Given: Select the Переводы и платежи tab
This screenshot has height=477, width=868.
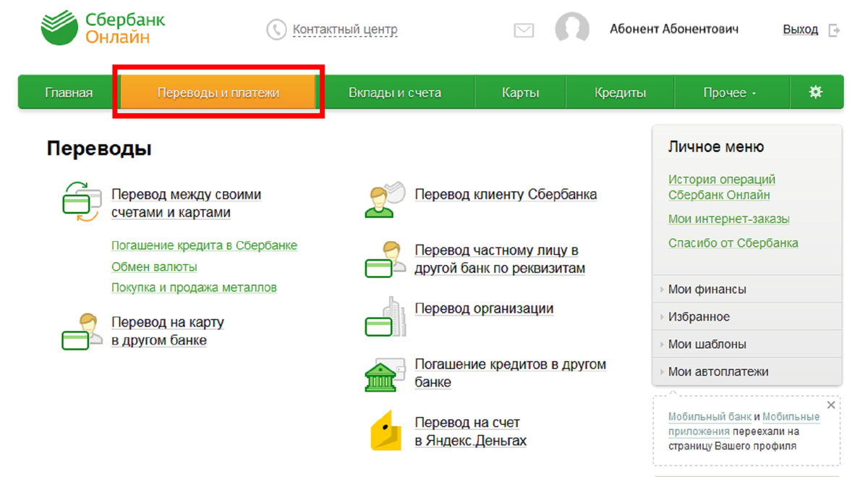Looking at the screenshot, I should (218, 93).
